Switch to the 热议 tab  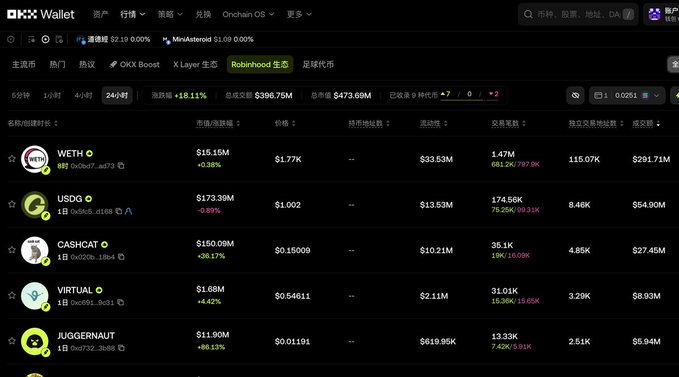(x=87, y=64)
